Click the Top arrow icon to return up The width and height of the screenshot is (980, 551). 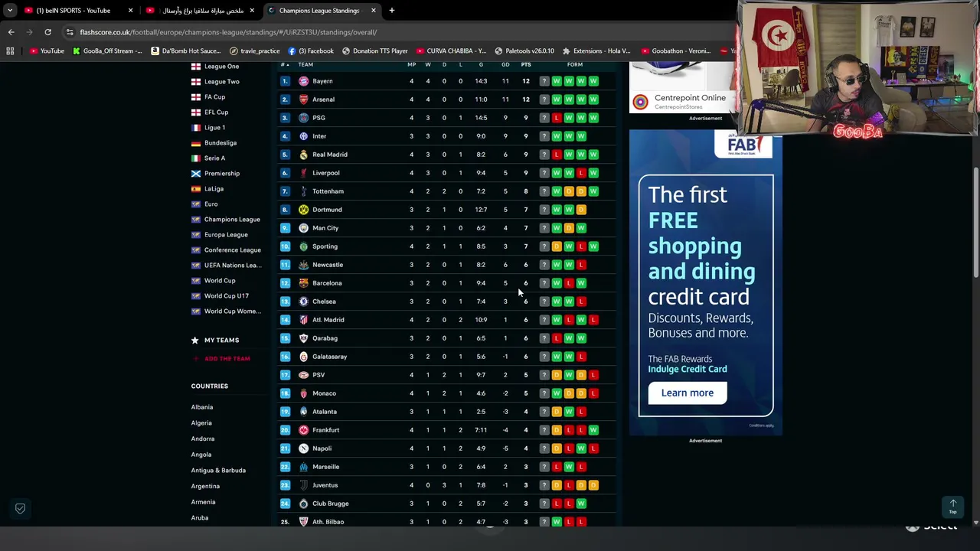pyautogui.click(x=953, y=507)
